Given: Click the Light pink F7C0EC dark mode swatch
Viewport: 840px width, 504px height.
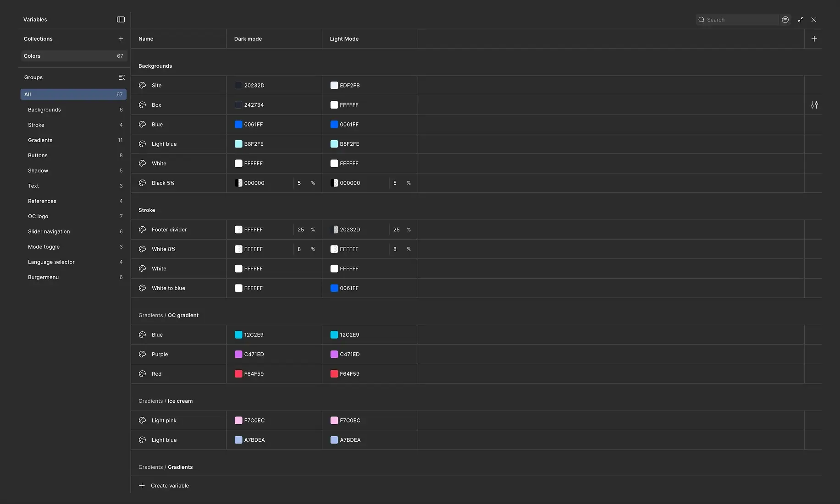Looking at the screenshot, I should click(x=238, y=421).
